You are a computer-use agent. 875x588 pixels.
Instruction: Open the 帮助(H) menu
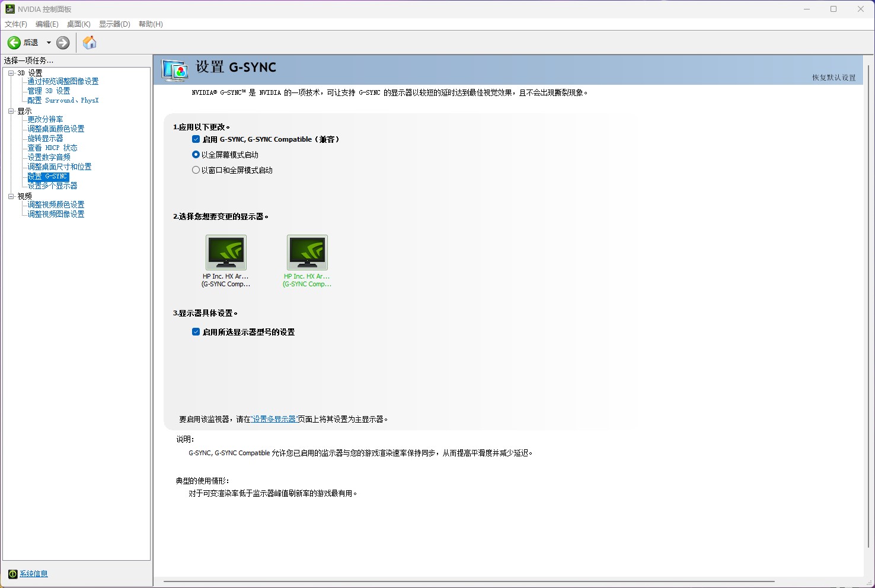click(x=151, y=24)
